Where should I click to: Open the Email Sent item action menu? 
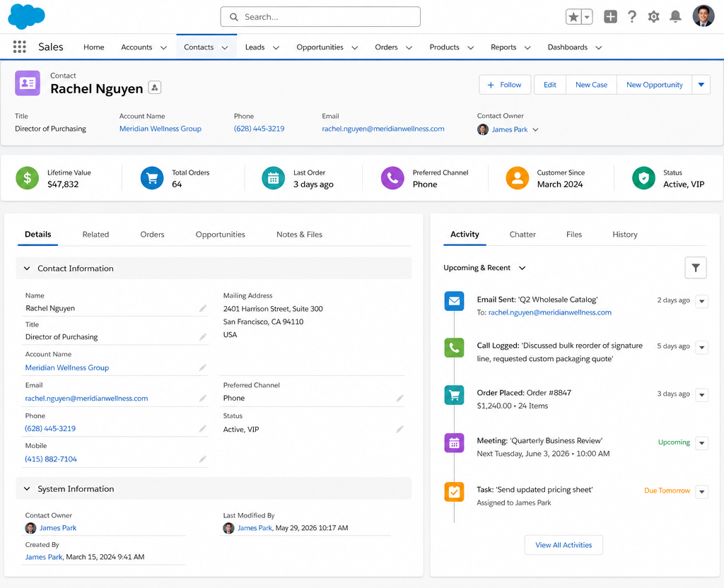coord(702,301)
